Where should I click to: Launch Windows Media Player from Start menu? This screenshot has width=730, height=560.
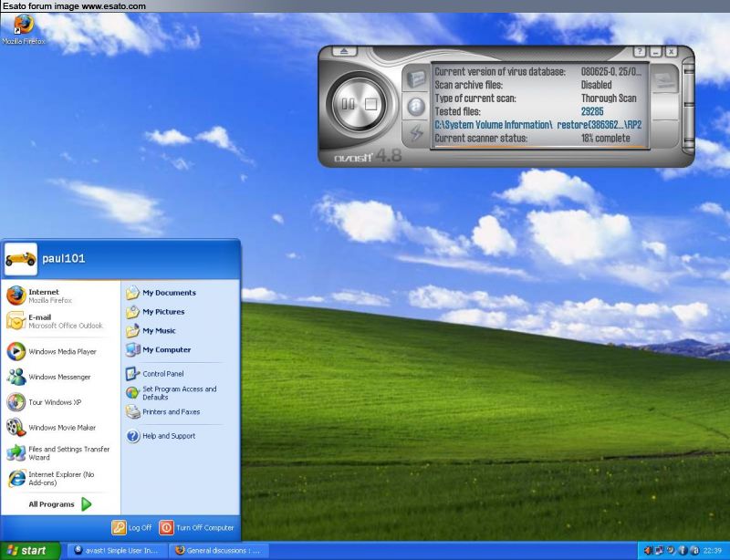[59, 351]
